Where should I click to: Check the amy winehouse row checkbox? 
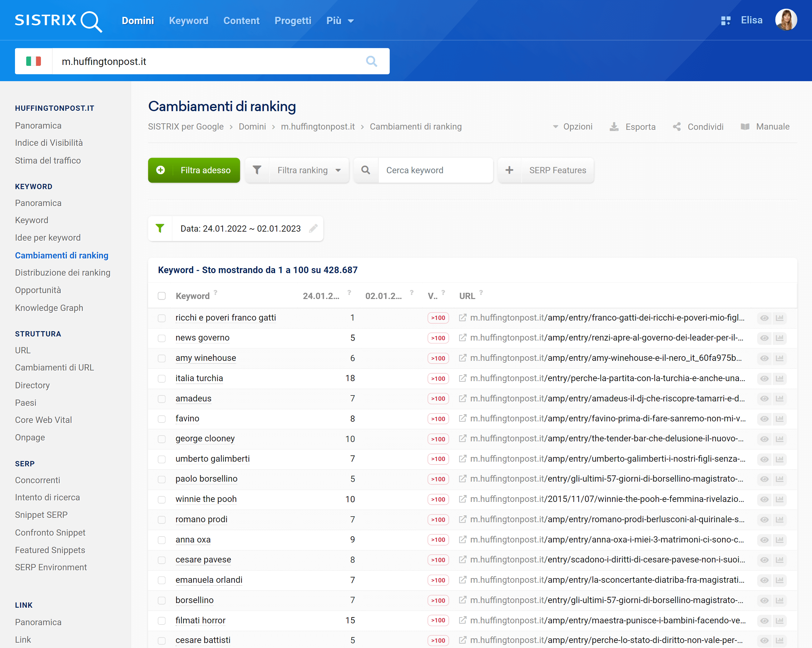point(161,358)
